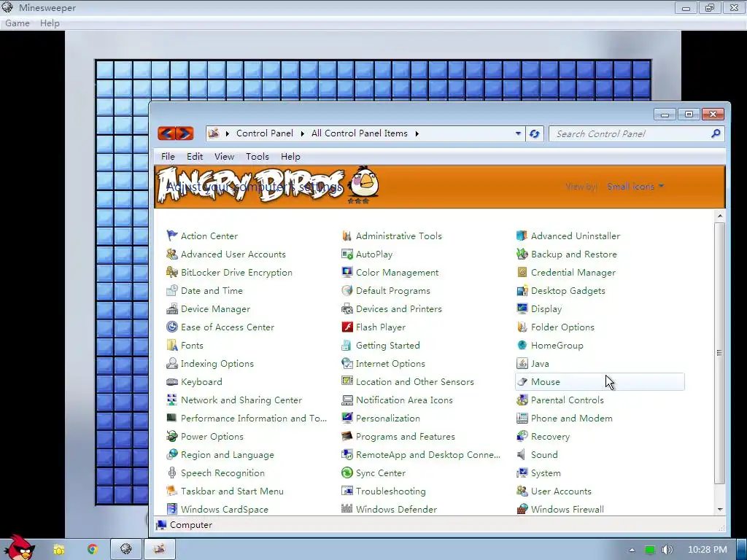Viewport: 747px width, 560px height.
Task: Open the Tools menu in Control Panel
Action: coord(258,157)
